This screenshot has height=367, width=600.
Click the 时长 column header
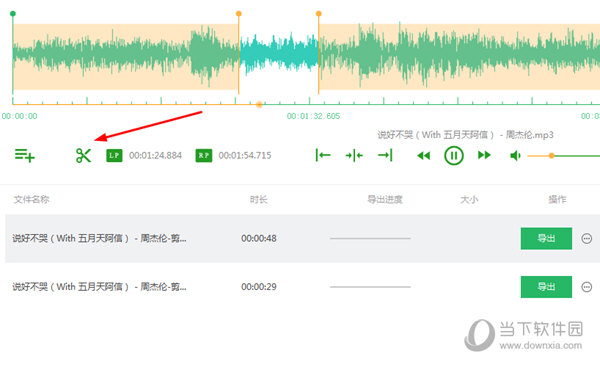[x=259, y=199]
